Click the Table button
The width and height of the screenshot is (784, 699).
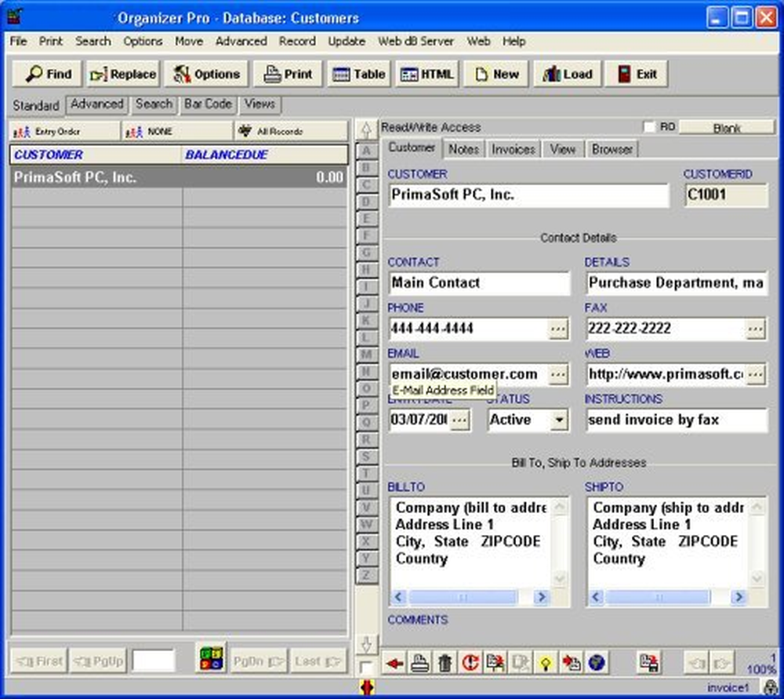point(358,74)
